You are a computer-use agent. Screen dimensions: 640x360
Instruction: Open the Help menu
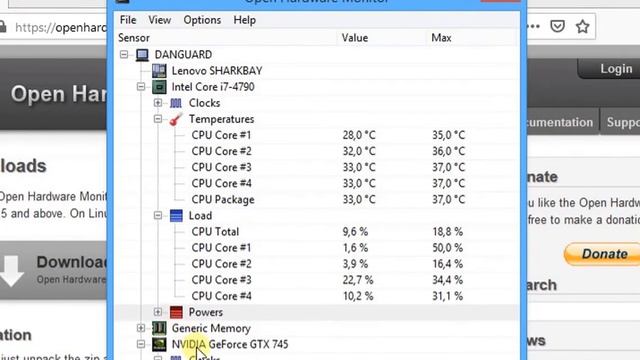[244, 20]
